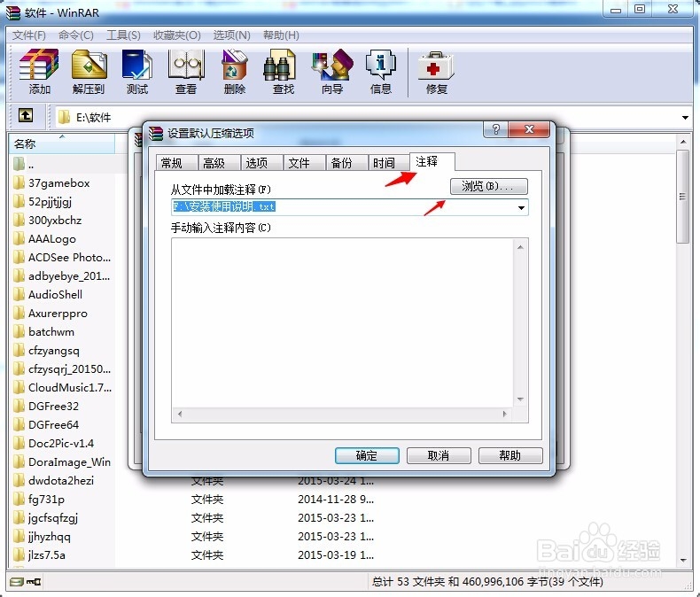Select the AudioShell folder

point(48,294)
